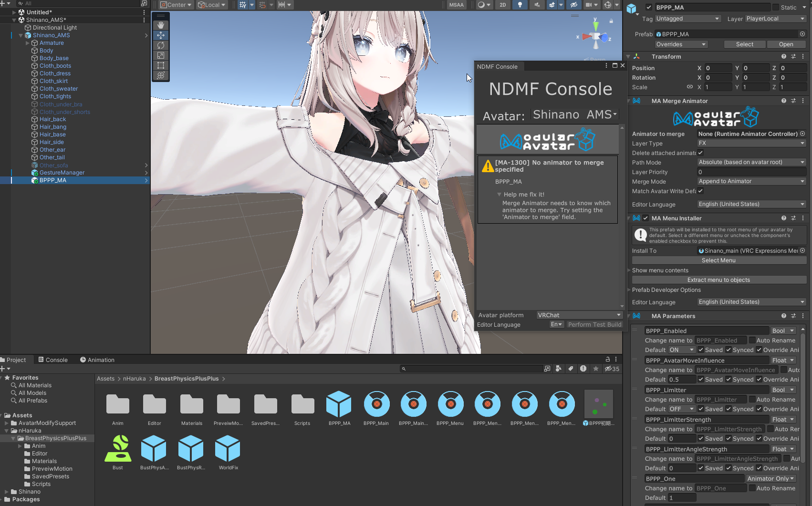812x506 pixels.
Task: Click Select prefab button in Inspector
Action: pos(745,44)
